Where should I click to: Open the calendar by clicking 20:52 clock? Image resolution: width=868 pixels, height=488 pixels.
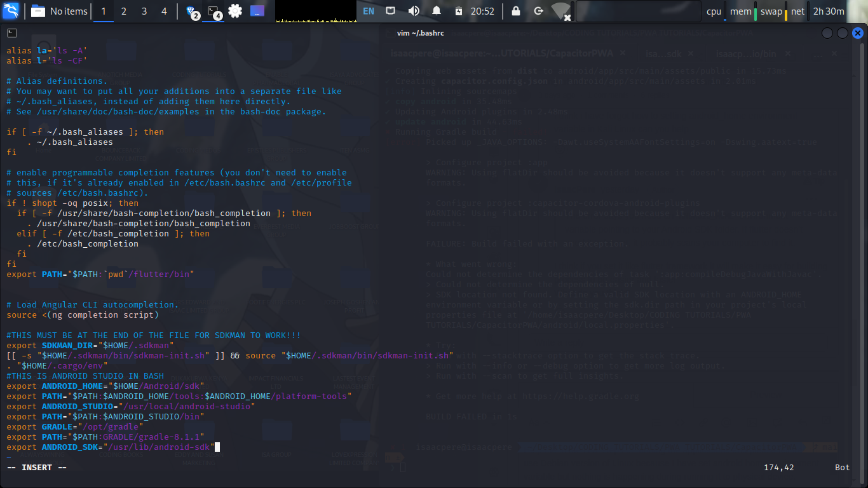tap(483, 11)
